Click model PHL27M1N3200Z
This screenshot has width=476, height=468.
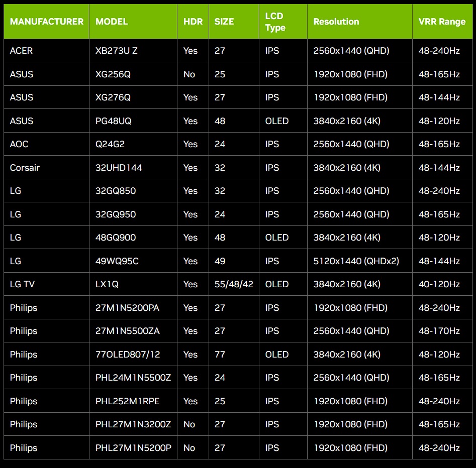[133, 424]
